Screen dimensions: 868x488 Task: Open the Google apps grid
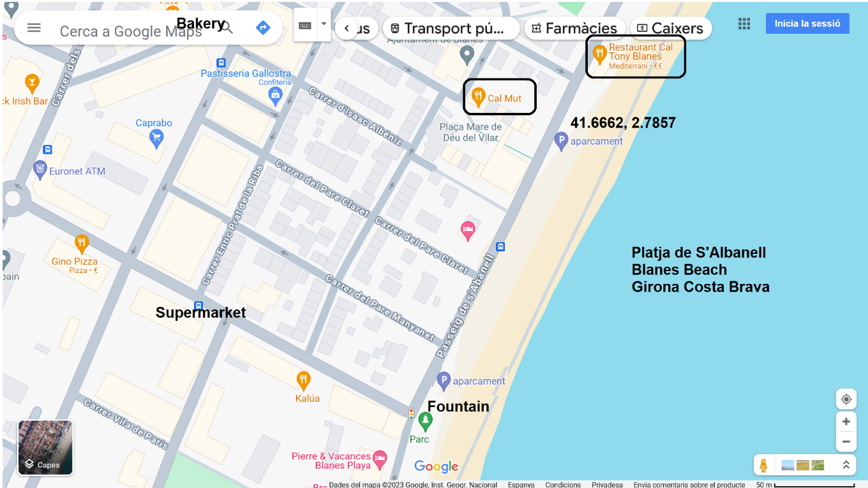pyautogui.click(x=744, y=24)
